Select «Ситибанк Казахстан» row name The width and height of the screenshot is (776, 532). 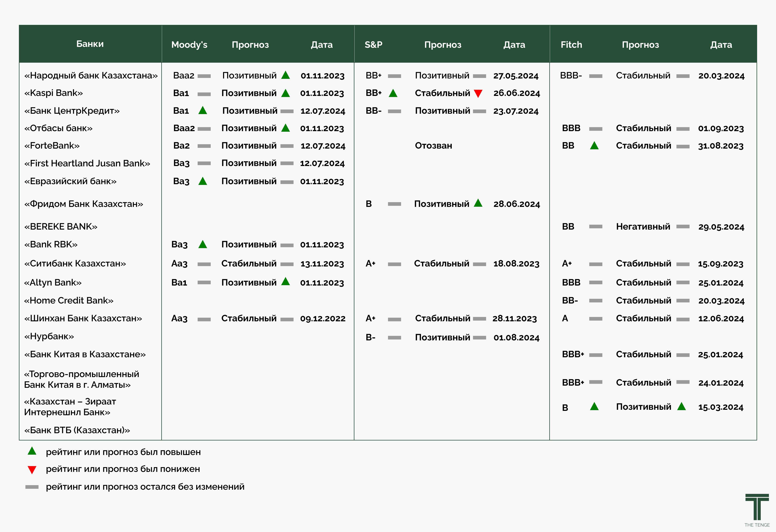pos(75,264)
